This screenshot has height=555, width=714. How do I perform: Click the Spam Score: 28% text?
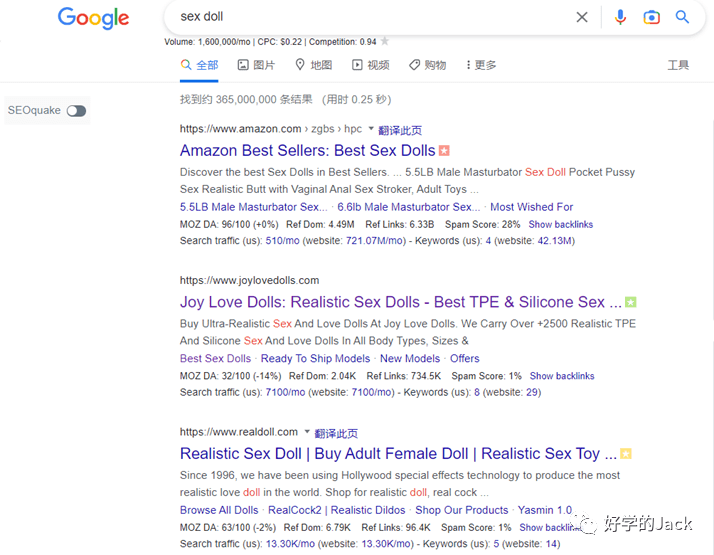pyautogui.click(x=482, y=224)
